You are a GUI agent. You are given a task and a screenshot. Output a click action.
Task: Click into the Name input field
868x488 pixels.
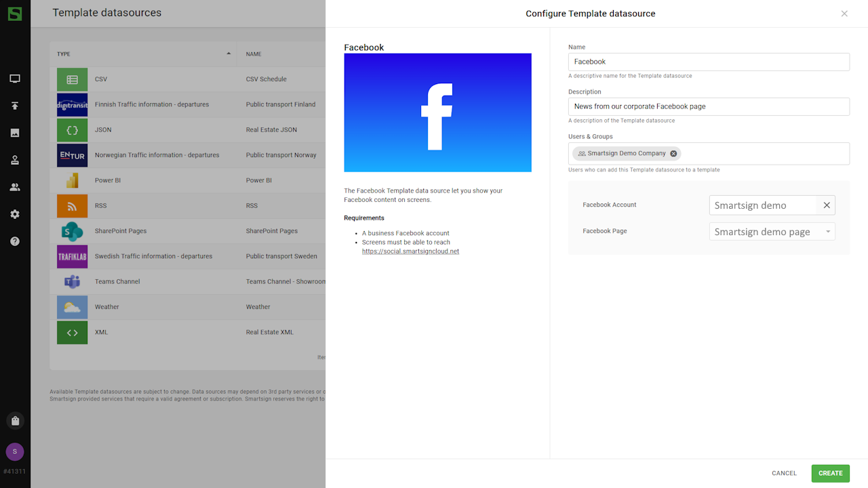point(708,62)
